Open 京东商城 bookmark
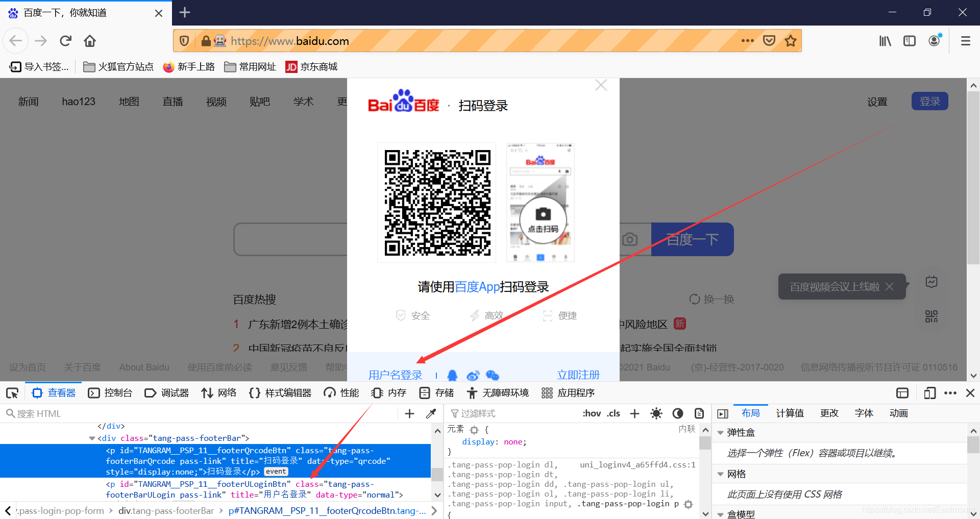 311,67
